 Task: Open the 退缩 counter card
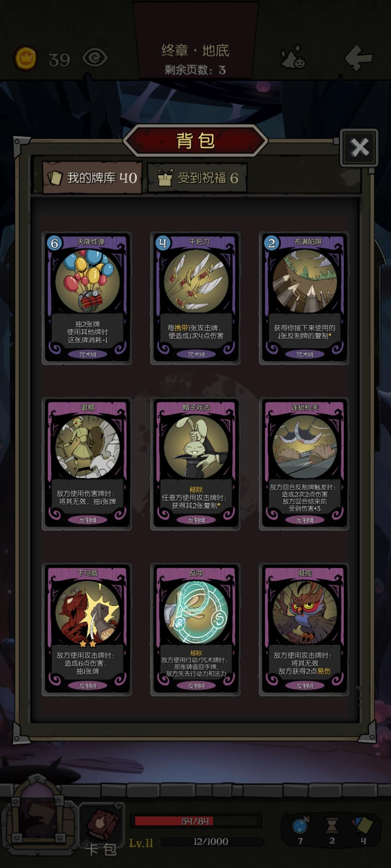(x=87, y=464)
